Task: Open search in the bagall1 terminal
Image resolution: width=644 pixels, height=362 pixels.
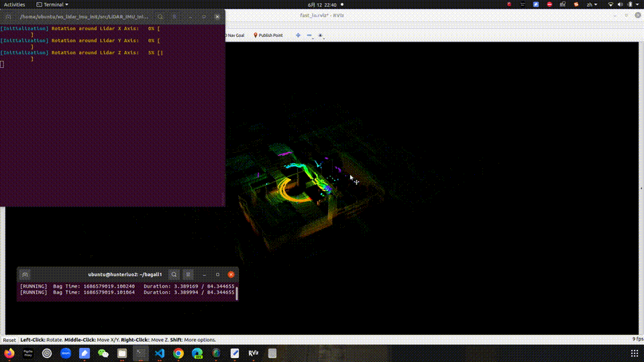Action: click(x=174, y=275)
